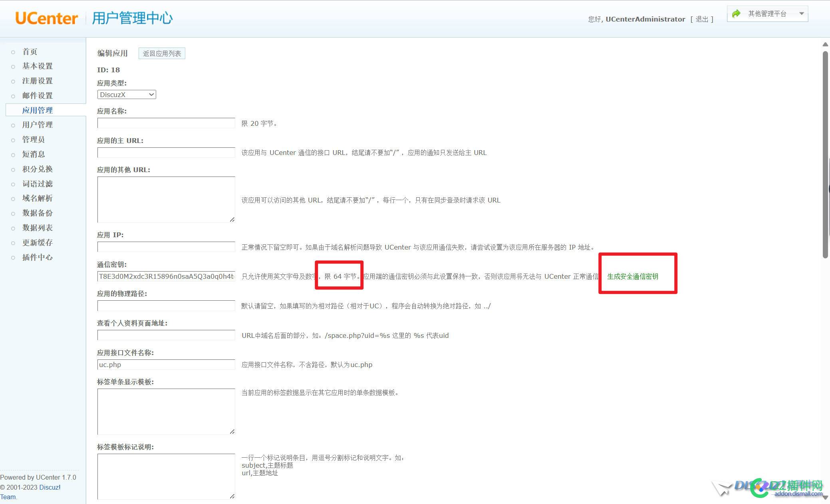This screenshot has height=504, width=830.
Task: Click the 标签单条显示模板 textarea resize handle
Action: coord(232,431)
